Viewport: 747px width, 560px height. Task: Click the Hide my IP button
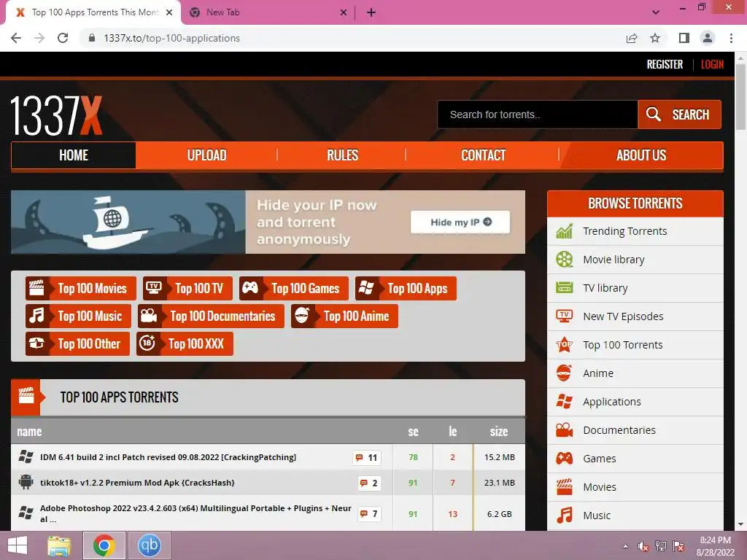pyautogui.click(x=460, y=222)
